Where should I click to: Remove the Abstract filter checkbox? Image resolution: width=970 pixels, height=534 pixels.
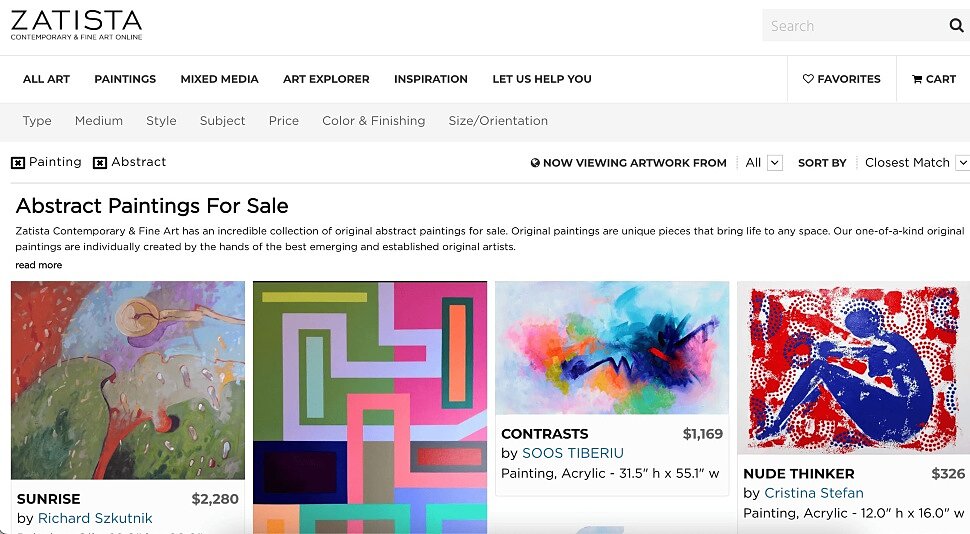tap(100, 162)
